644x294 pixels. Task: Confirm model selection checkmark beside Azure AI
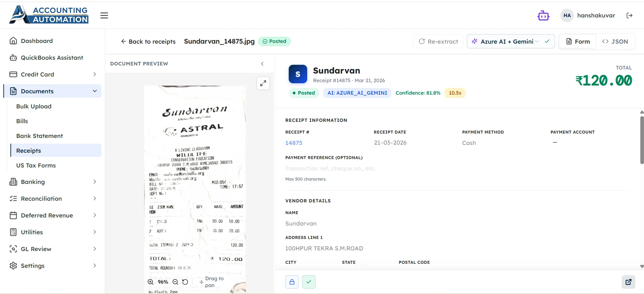coord(547,41)
